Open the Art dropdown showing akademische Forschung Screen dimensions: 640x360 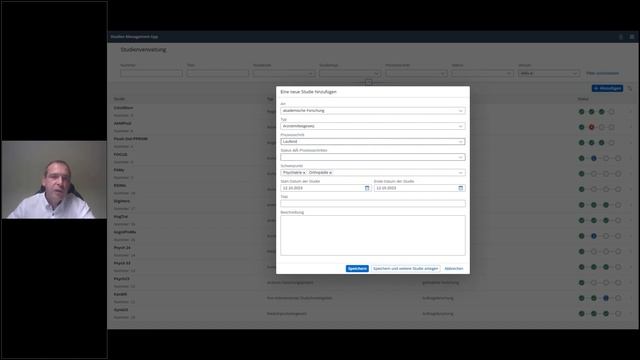click(x=373, y=111)
